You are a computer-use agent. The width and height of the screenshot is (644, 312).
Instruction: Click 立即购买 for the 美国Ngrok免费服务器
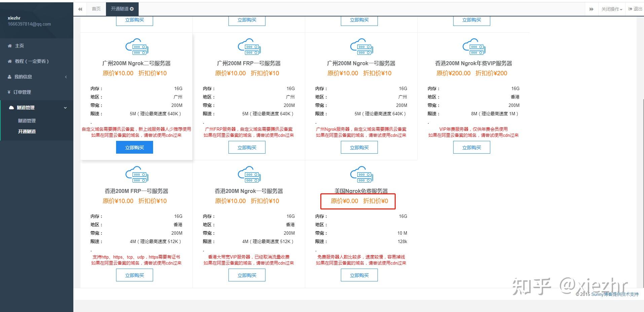tap(359, 275)
